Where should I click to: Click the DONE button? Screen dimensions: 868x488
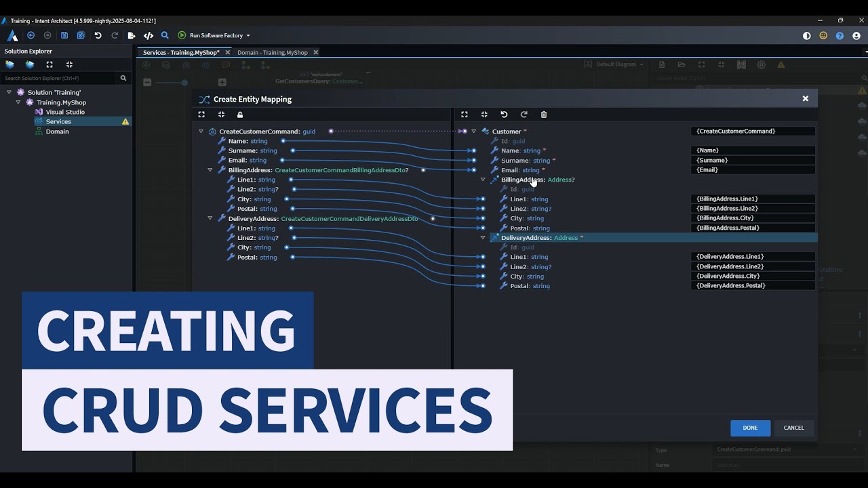(x=750, y=428)
